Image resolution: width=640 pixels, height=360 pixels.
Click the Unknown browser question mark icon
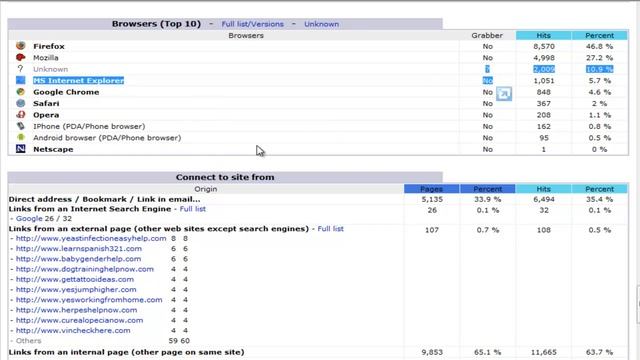tap(20, 69)
